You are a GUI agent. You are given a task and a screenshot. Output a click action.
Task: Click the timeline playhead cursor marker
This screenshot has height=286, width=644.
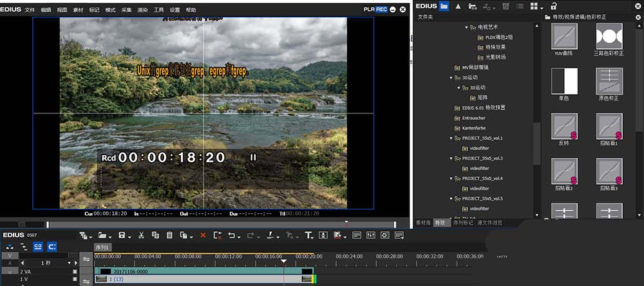tap(283, 262)
